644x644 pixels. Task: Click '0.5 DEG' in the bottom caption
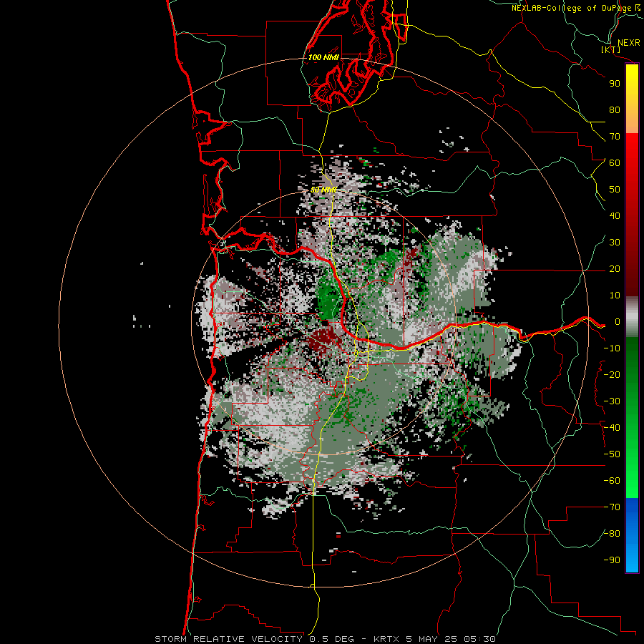pos(331,639)
